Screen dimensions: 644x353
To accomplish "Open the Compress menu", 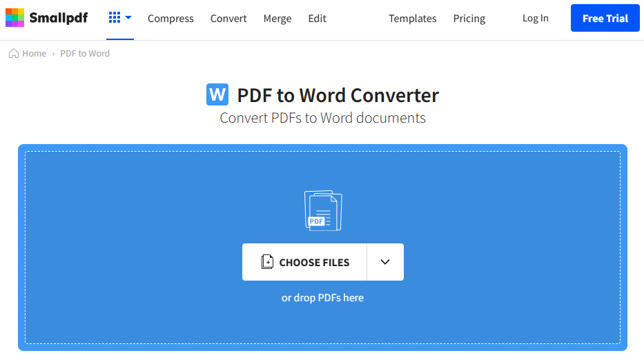I will (170, 19).
